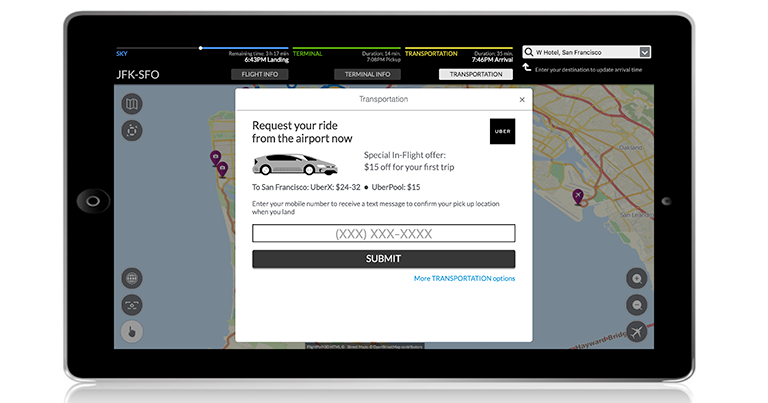The width and height of the screenshot is (768, 403).
Task: Open More TRANSPORTATION options link
Action: (464, 278)
